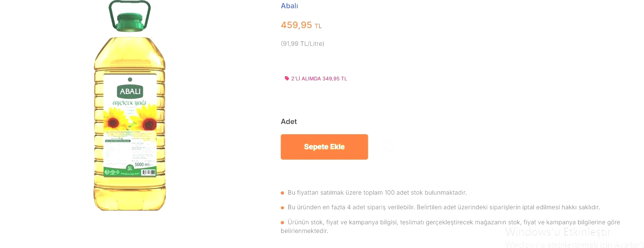Click the 91,99 TL/Litre unit price

click(x=302, y=44)
